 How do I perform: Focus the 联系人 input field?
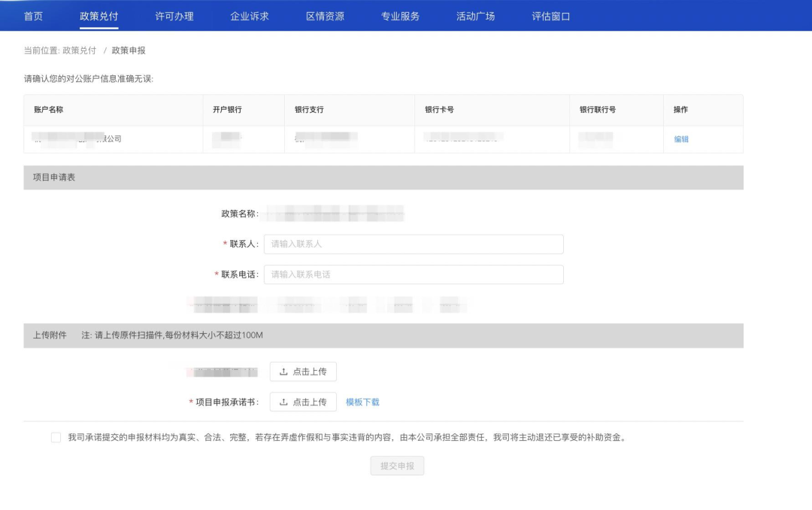click(x=414, y=244)
